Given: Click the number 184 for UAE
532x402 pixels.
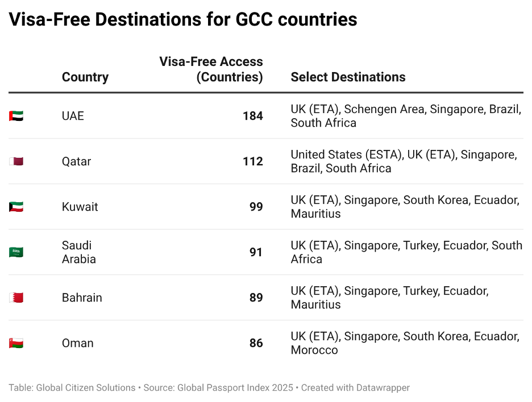Looking at the screenshot, I should pos(252,116).
